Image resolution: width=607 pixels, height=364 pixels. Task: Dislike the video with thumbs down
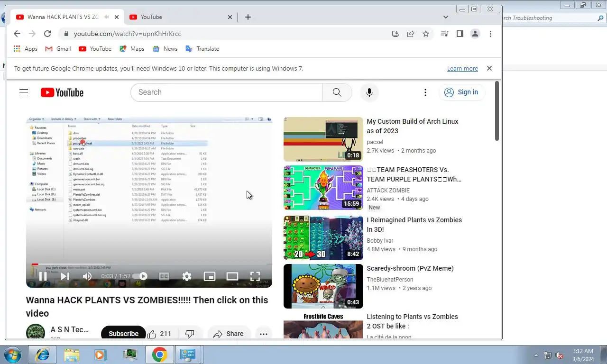(x=190, y=334)
